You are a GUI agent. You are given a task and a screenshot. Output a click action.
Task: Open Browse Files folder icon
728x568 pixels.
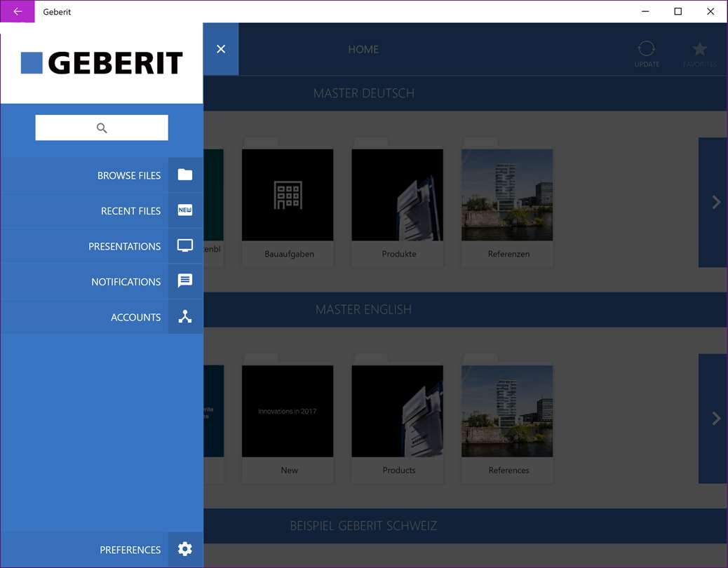185,175
